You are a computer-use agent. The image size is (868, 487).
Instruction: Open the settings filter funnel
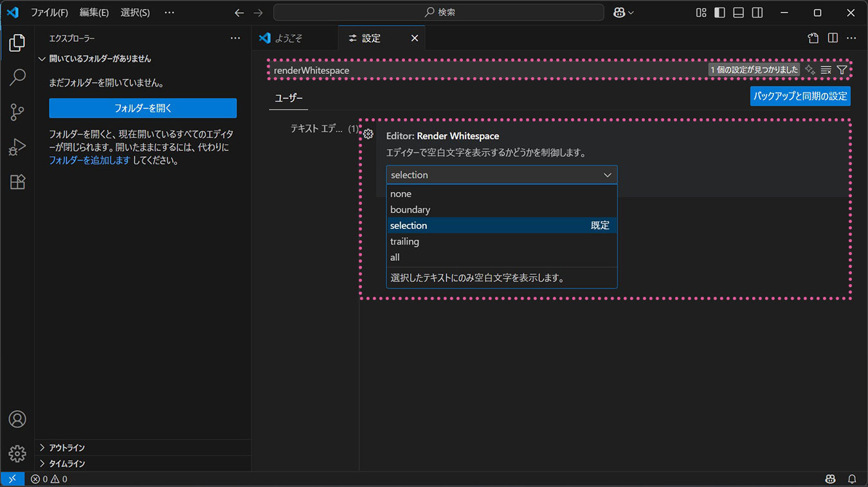pos(842,69)
